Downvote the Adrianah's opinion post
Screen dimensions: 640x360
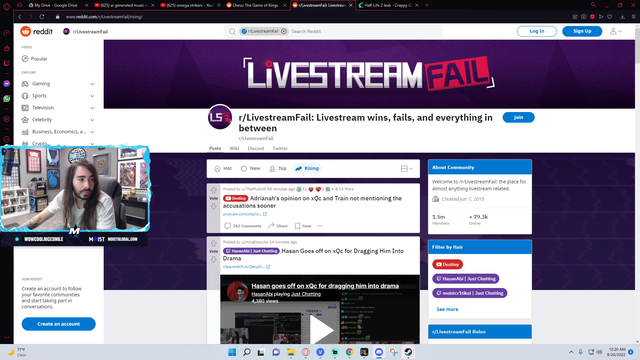213,207
